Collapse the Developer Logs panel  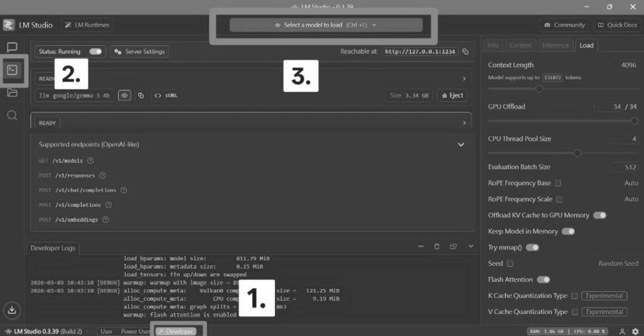tap(470, 246)
